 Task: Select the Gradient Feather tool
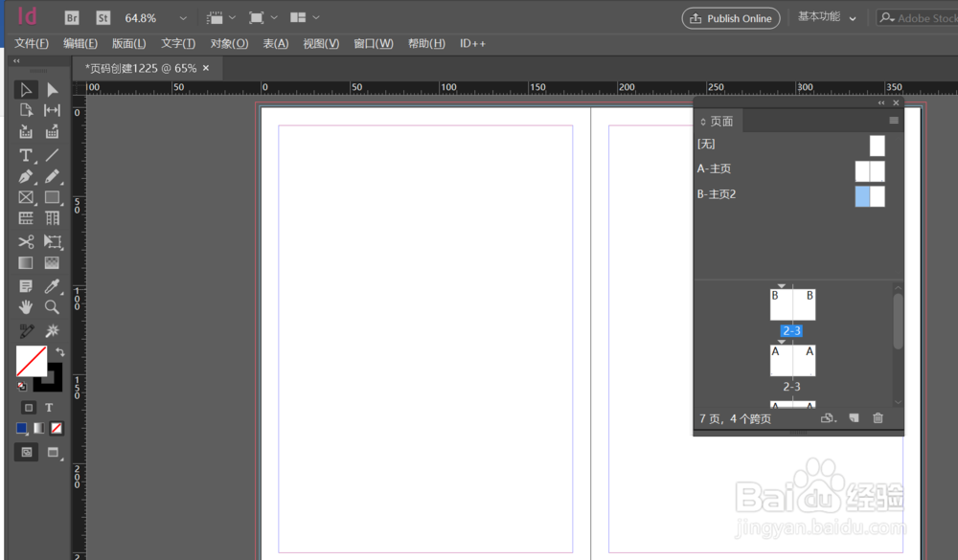pyautogui.click(x=53, y=262)
